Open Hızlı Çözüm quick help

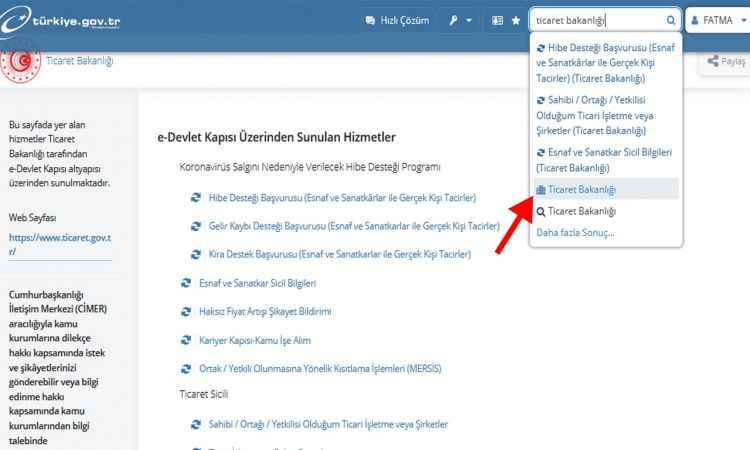tap(397, 21)
